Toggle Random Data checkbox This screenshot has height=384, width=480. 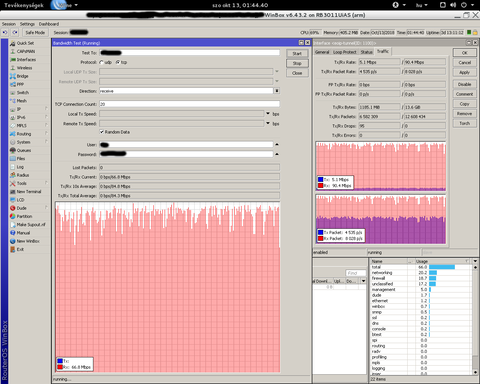(x=102, y=132)
